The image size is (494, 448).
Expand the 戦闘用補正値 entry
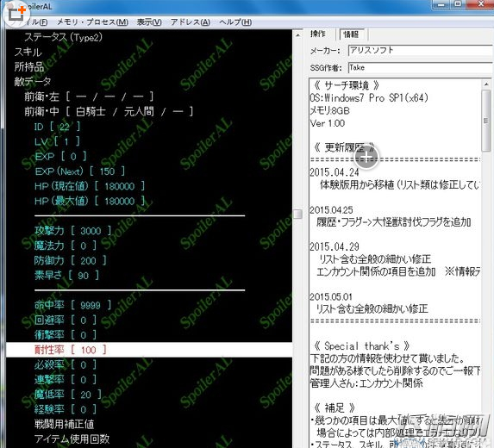[64, 424]
